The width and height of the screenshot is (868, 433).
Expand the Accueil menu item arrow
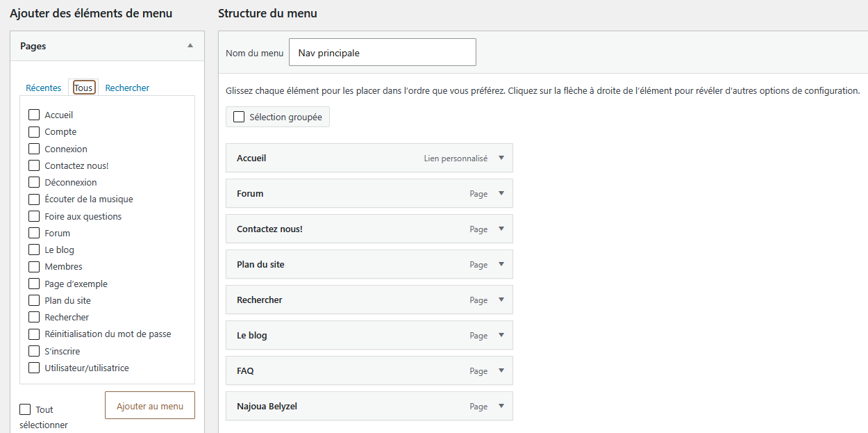pos(501,158)
